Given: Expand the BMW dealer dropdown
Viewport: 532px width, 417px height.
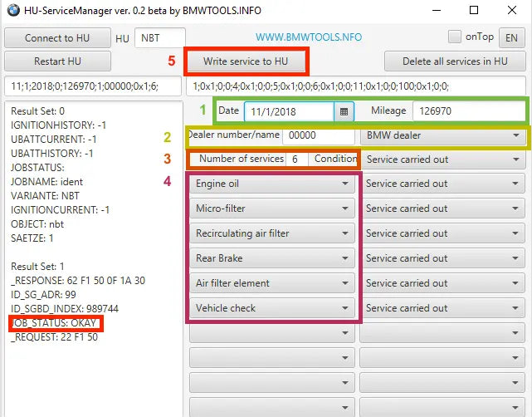Looking at the screenshot, I should [x=442, y=135].
